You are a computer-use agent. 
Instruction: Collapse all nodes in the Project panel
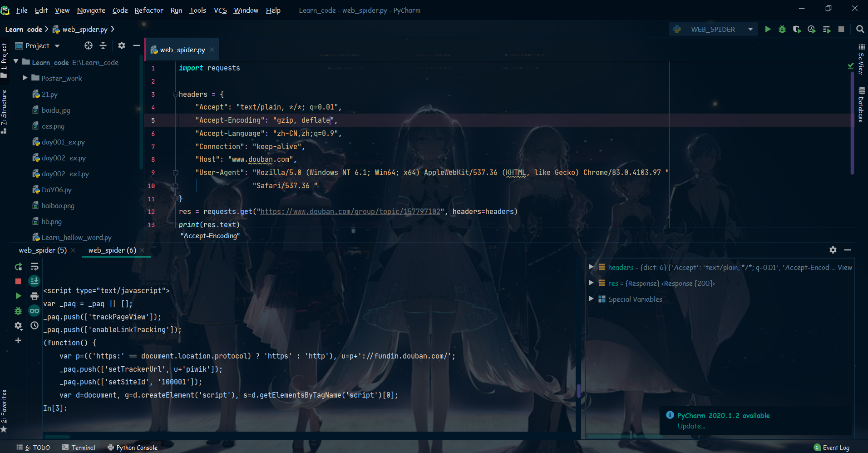pyautogui.click(x=103, y=45)
